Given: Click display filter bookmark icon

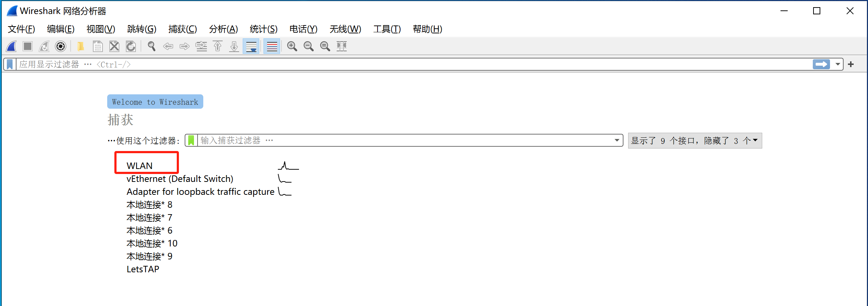Looking at the screenshot, I should coord(10,65).
